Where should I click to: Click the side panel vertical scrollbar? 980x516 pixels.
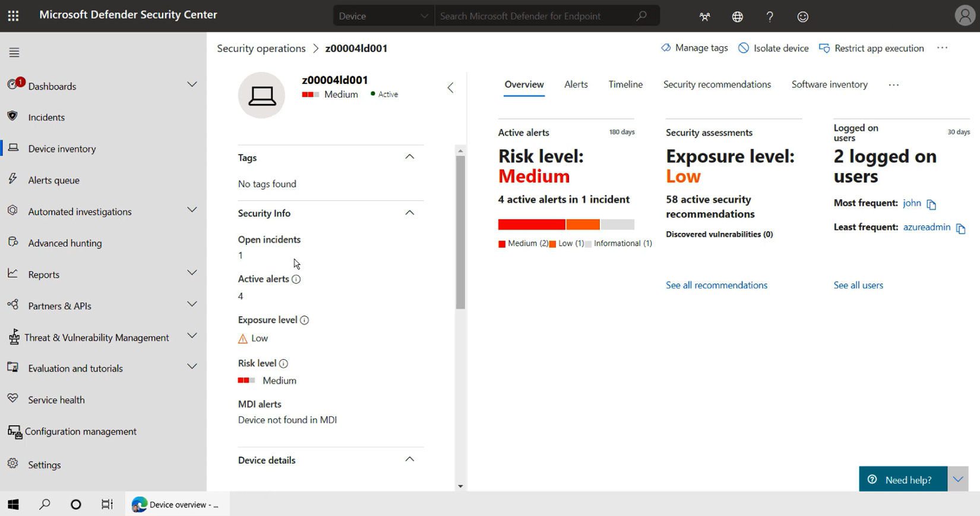click(x=460, y=232)
